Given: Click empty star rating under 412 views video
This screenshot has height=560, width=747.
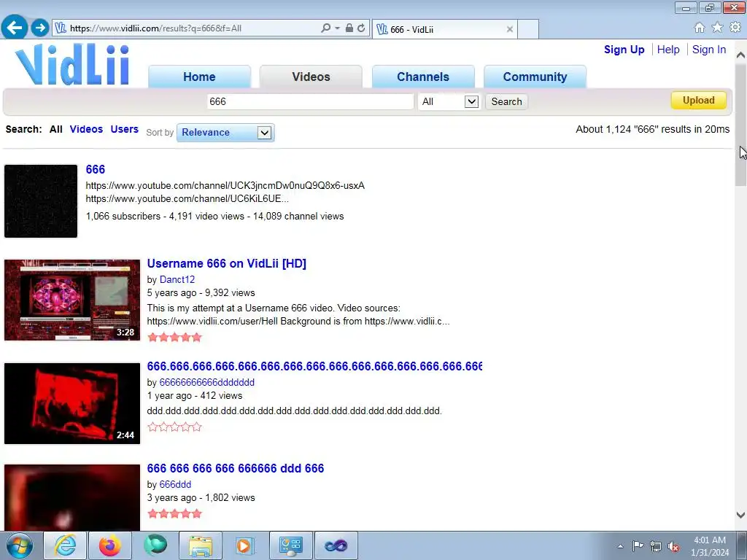Looking at the screenshot, I should pos(175,427).
